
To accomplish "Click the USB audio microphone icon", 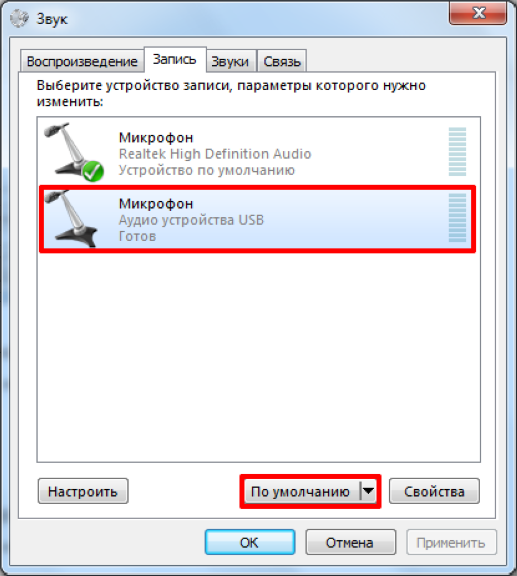I will pyautogui.click(x=71, y=219).
